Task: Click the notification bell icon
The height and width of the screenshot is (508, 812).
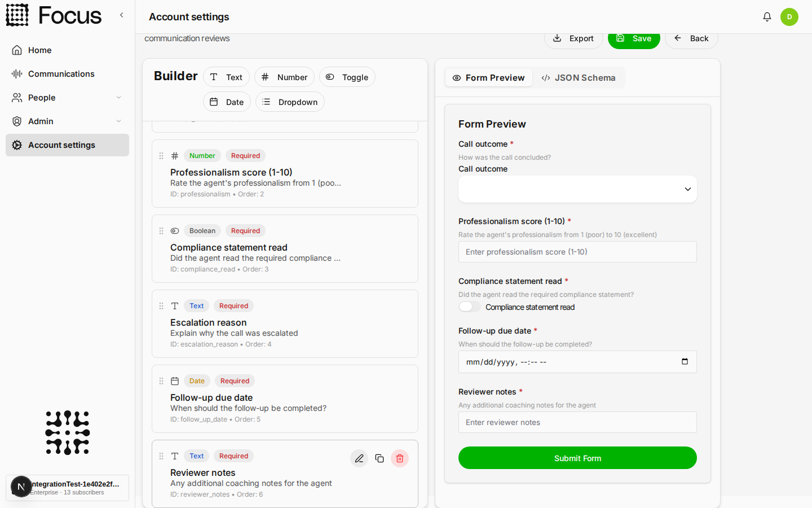Action: point(767,17)
